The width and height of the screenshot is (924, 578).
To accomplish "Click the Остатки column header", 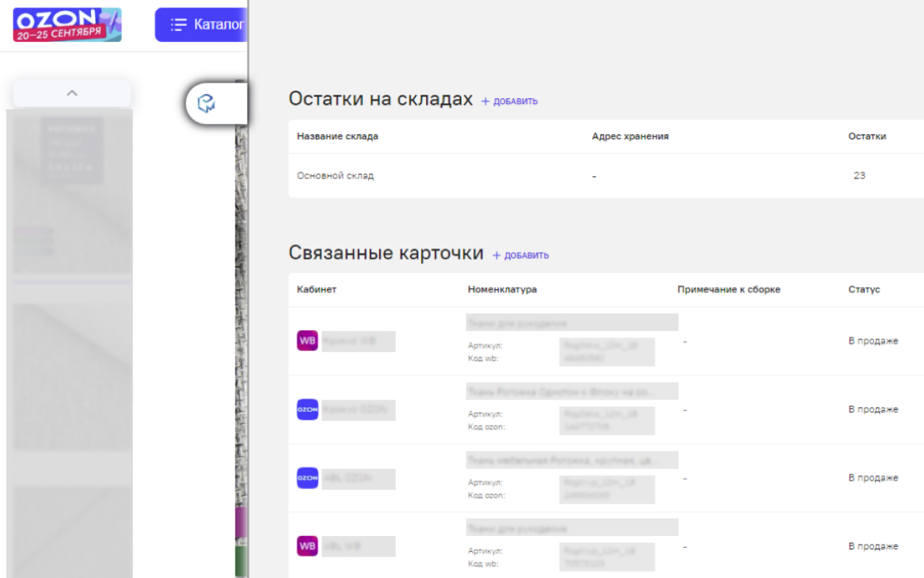I will pos(867,136).
